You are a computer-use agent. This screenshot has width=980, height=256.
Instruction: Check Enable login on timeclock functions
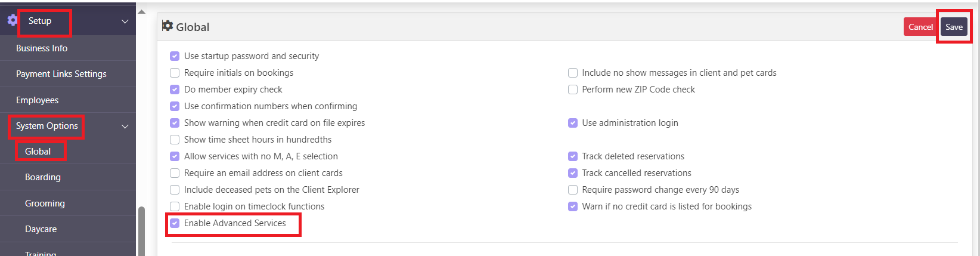175,206
